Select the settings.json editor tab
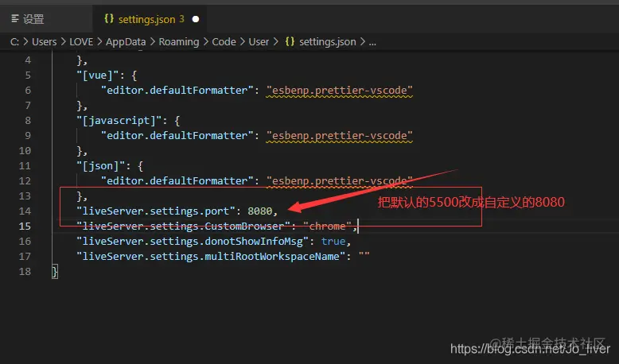 [150, 19]
